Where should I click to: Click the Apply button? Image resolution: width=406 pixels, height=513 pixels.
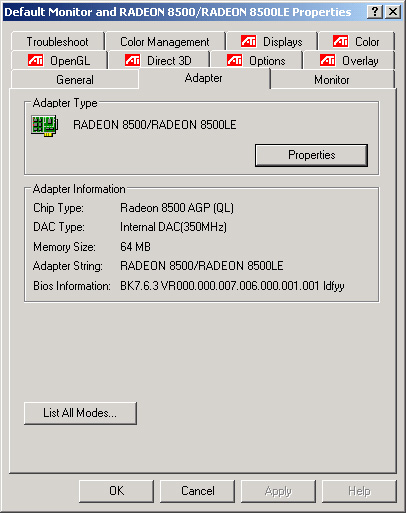coord(278,491)
